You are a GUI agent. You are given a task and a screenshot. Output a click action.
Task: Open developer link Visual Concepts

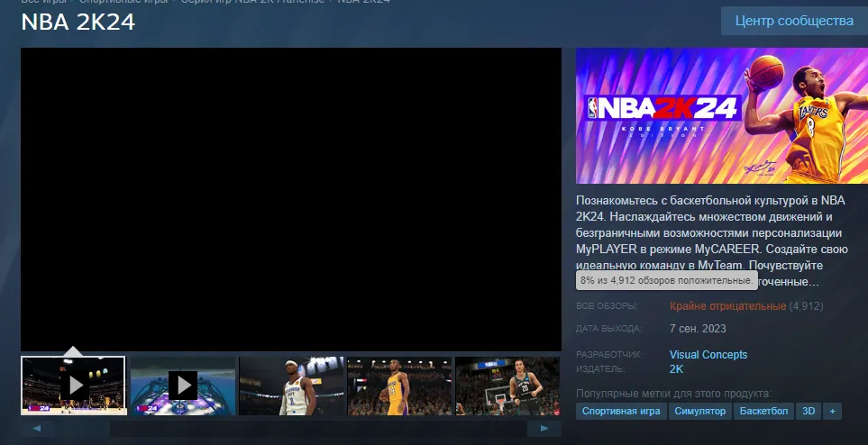708,354
